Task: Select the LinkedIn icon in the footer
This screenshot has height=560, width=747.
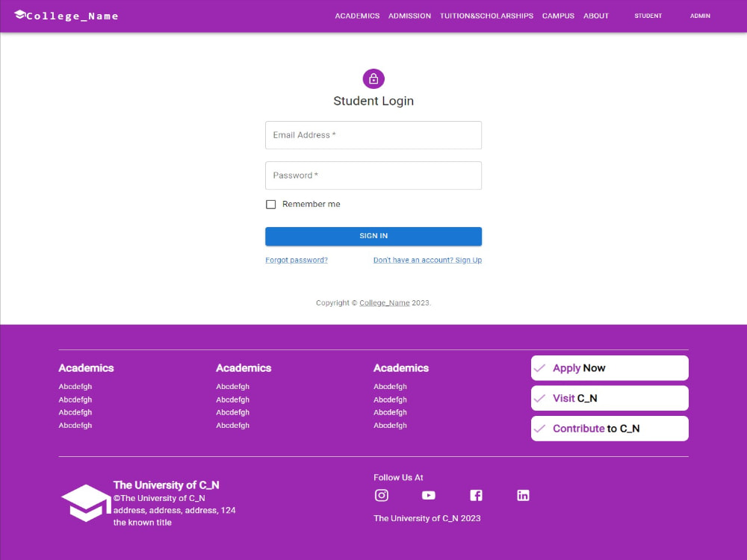Action: [523, 494]
